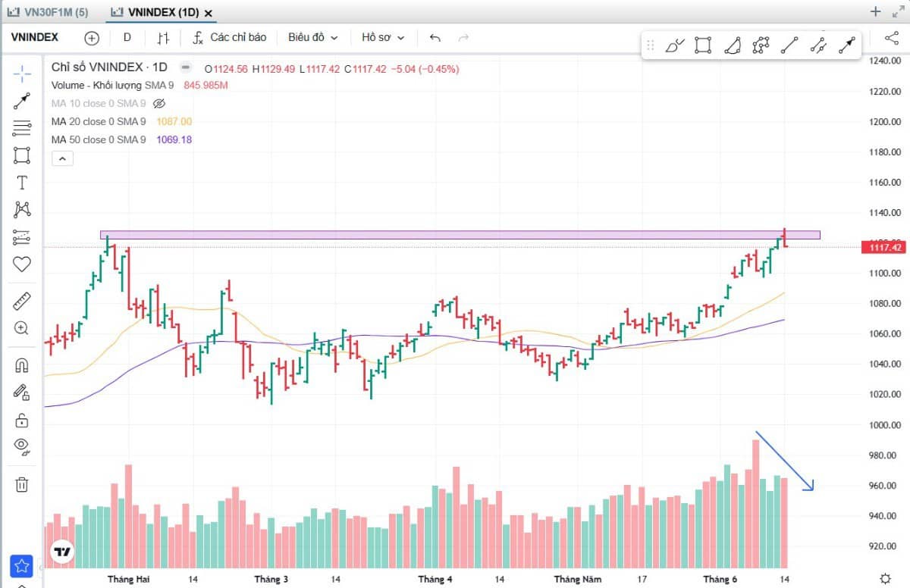910x588 pixels.
Task: Click the redo arrow
Action: [x=463, y=37]
